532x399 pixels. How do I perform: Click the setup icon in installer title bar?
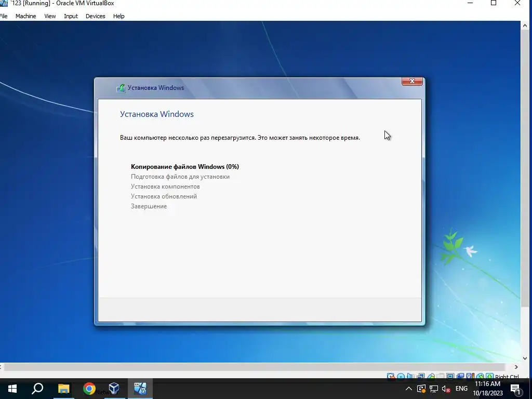[121, 88]
